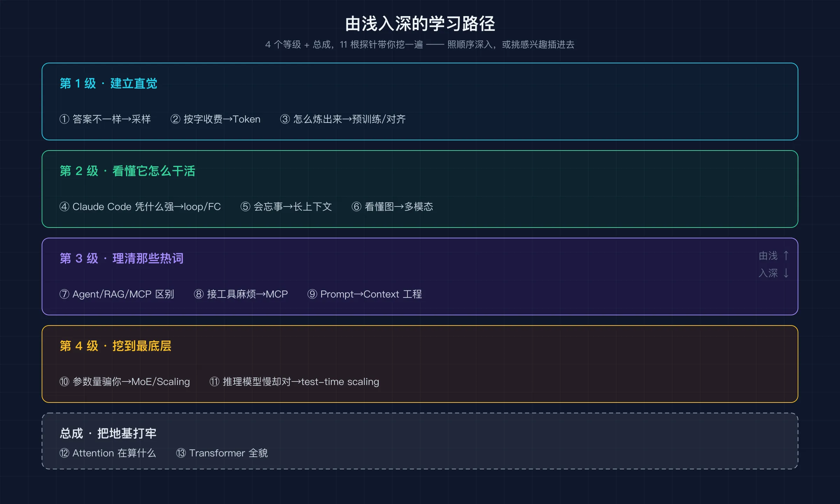
Task: Open item ⑤ 会忘事→长上下文
Action: pos(286,206)
